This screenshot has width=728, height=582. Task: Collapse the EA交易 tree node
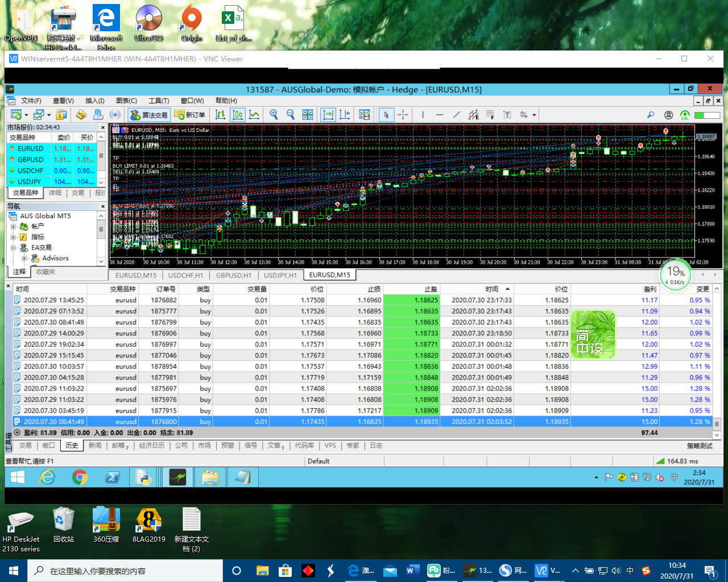coord(13,248)
